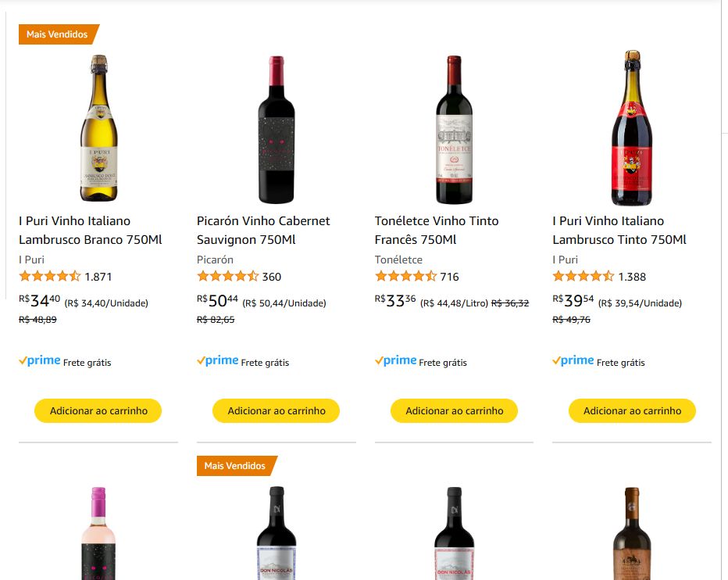Click the I Puri Lambrusco Tinto red bottle image
Image resolution: width=728 pixels, height=580 pixels.
(x=631, y=128)
